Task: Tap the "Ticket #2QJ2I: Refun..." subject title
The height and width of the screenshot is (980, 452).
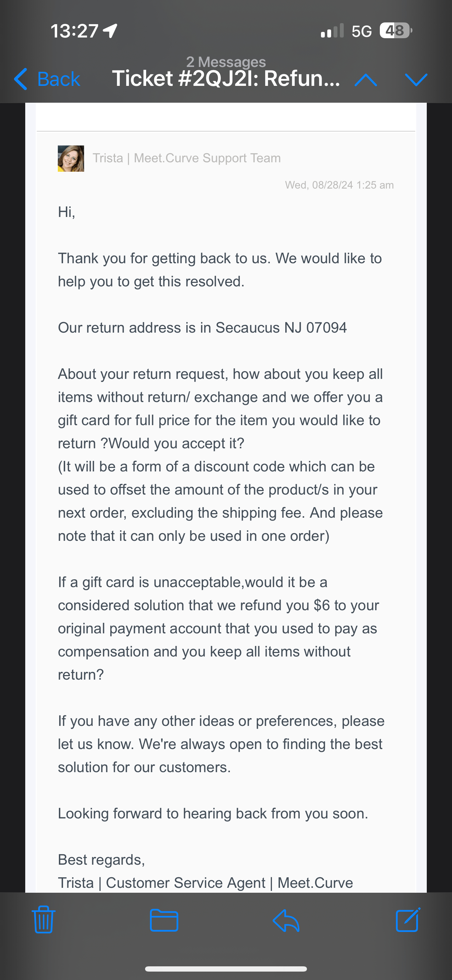Action: pyautogui.click(x=226, y=79)
